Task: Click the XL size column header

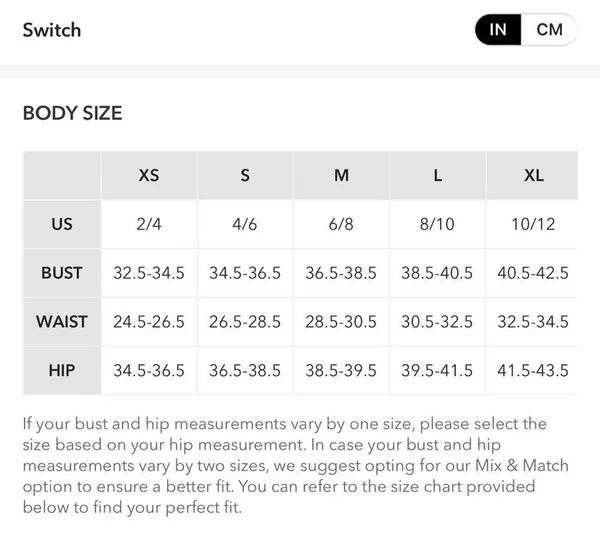Action: [532, 176]
